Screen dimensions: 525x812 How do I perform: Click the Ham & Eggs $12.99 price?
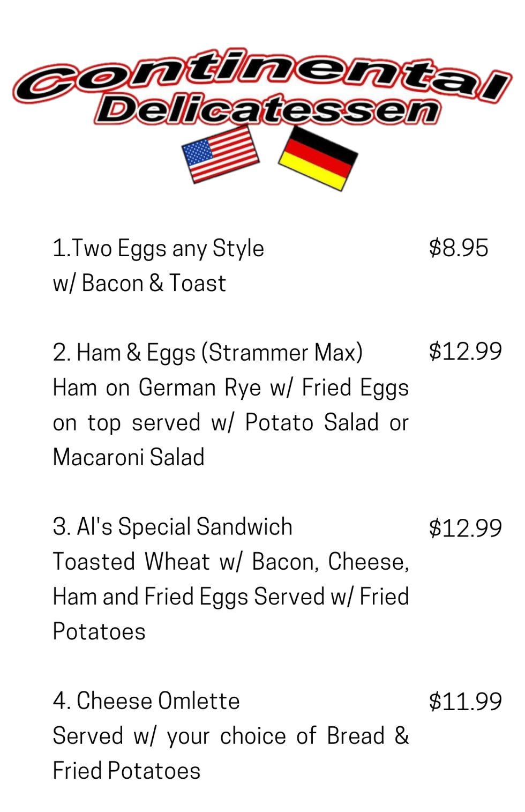click(465, 352)
